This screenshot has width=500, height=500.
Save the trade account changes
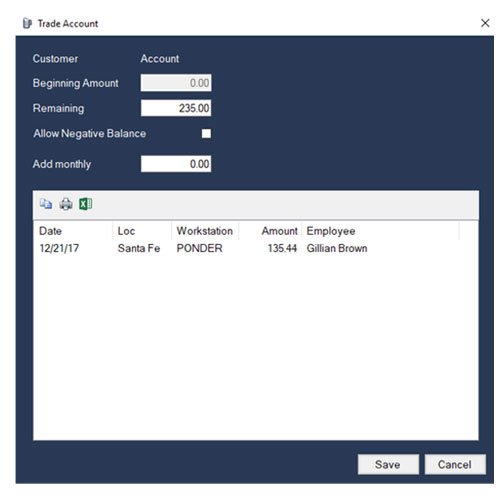(388, 464)
